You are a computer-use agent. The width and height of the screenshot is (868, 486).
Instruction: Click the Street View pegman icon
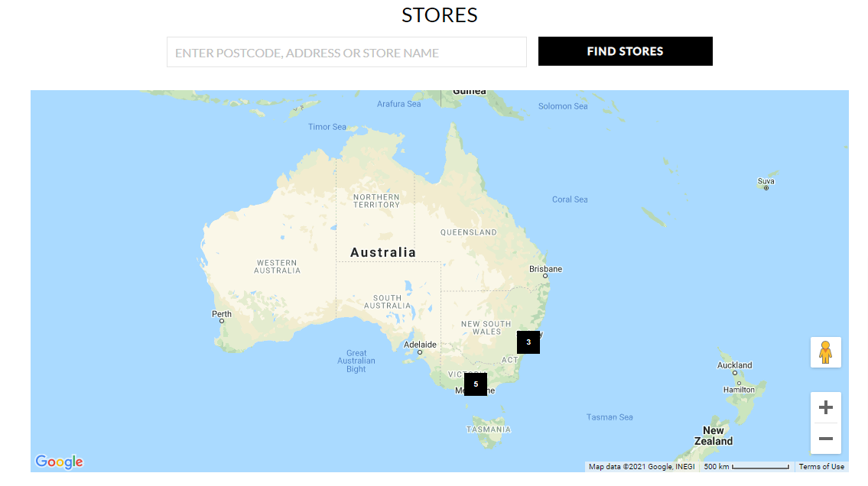[x=825, y=352]
